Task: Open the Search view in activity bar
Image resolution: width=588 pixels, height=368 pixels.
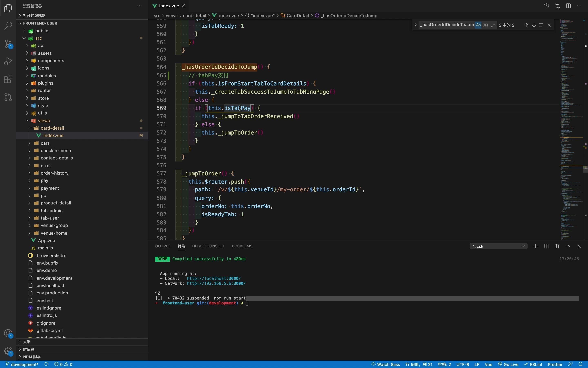Action: pos(8,26)
